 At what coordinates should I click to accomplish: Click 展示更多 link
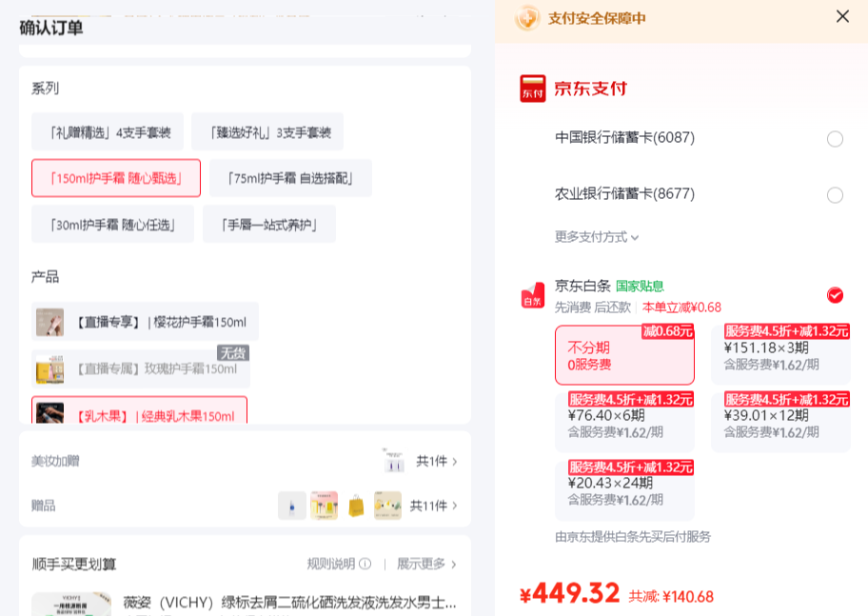[421, 564]
